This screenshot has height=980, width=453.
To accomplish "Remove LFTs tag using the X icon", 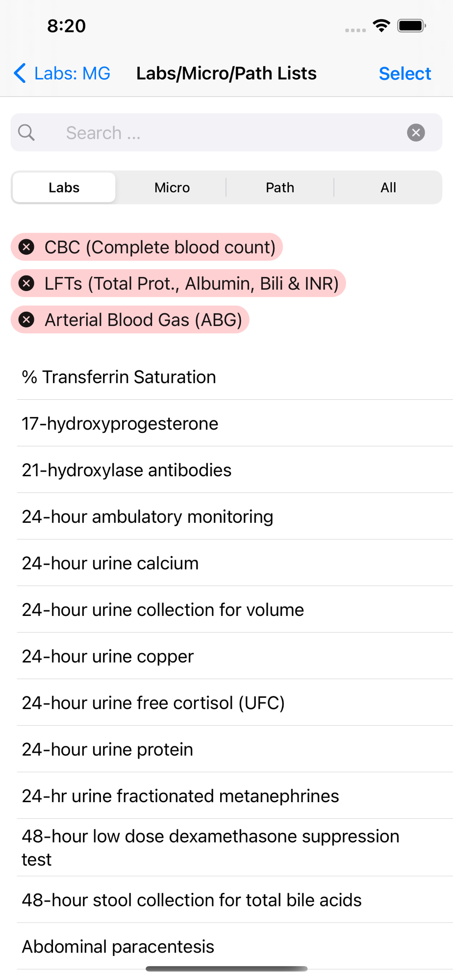I will pyautogui.click(x=26, y=283).
